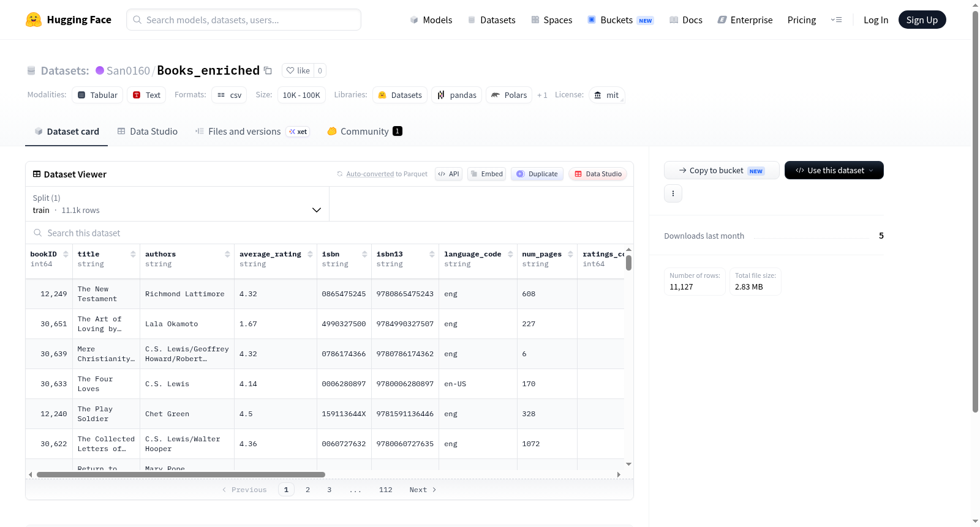The width and height of the screenshot is (980, 527).
Task: Duplicate the dataset viewer
Action: 537,174
